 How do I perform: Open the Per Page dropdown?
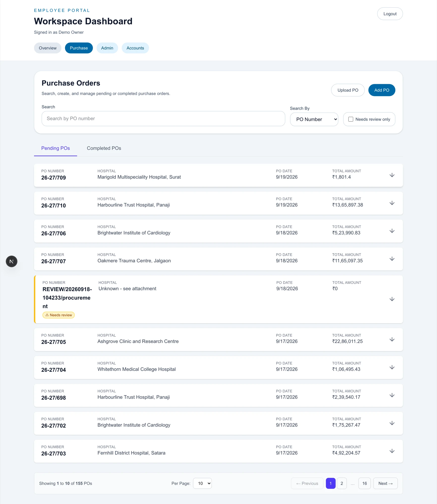click(x=202, y=483)
